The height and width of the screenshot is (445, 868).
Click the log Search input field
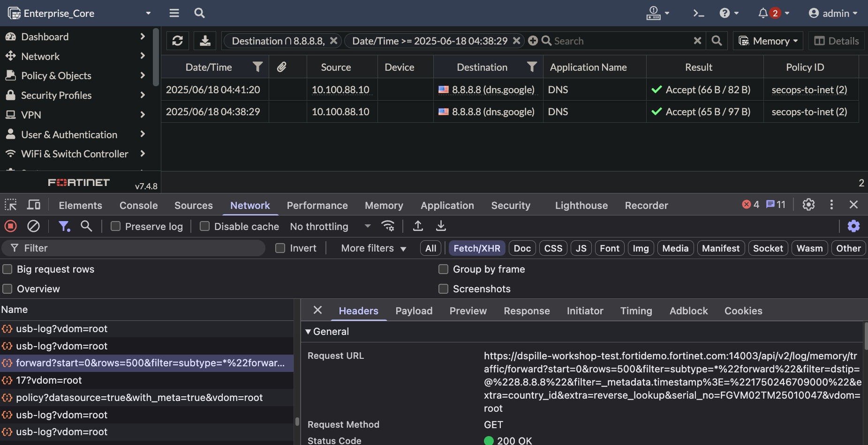pyautogui.click(x=622, y=41)
